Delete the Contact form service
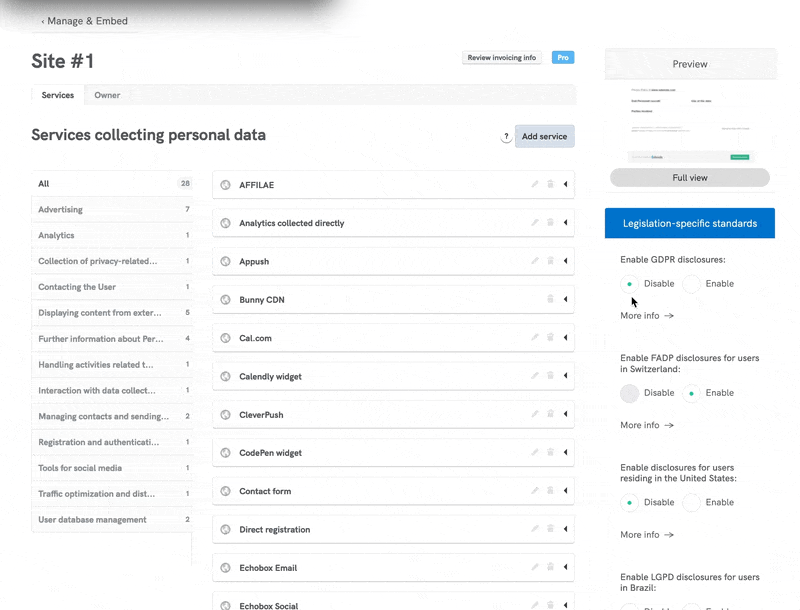The width and height of the screenshot is (800, 610). pos(550,491)
